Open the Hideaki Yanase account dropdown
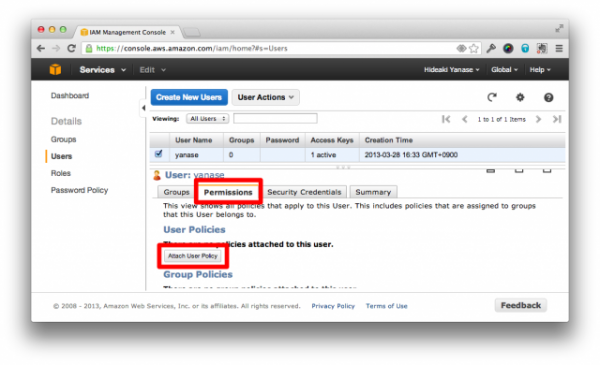This screenshot has height=365, width=600. click(452, 70)
